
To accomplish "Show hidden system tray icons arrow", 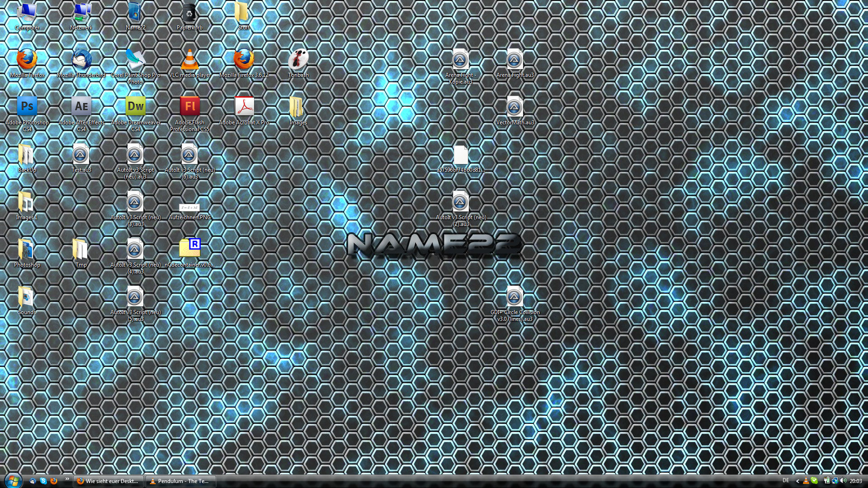I will (797, 481).
